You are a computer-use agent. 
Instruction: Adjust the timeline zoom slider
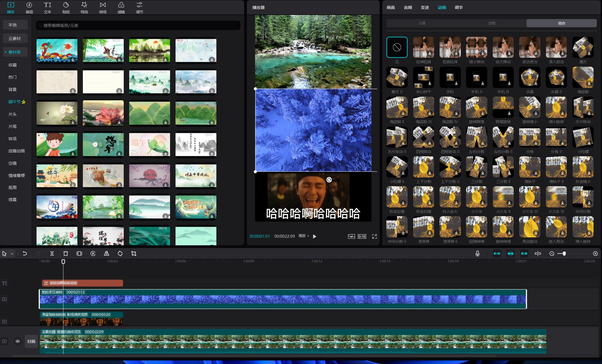click(x=564, y=253)
